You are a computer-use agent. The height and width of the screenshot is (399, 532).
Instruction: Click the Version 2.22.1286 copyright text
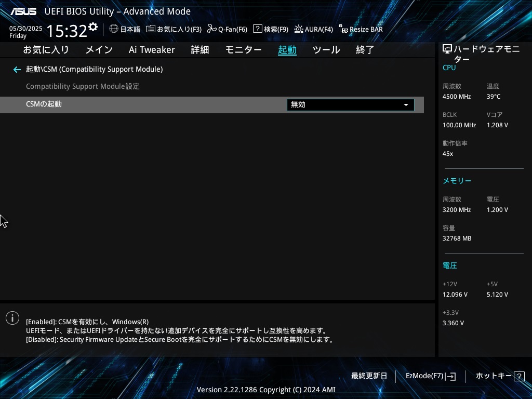pos(266,390)
